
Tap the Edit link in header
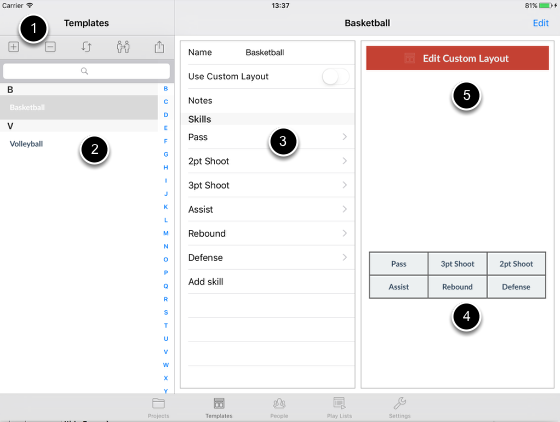[x=541, y=23]
